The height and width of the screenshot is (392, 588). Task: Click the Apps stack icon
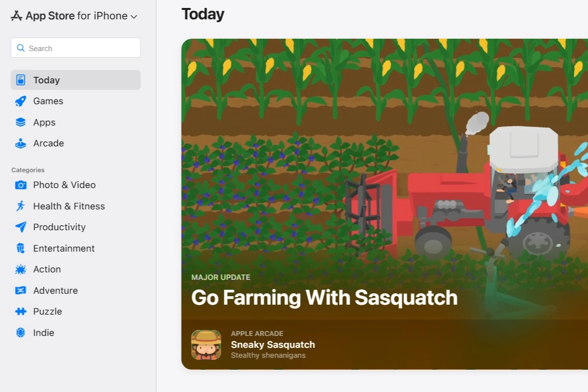pos(20,122)
